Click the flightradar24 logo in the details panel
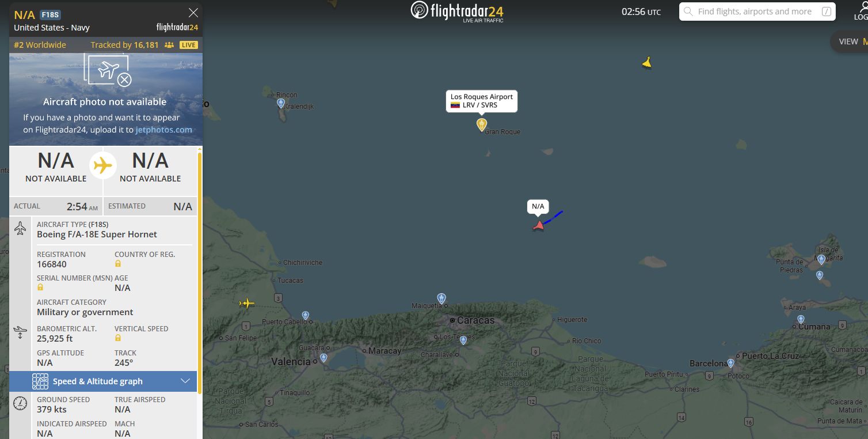The image size is (868, 439). (x=177, y=27)
